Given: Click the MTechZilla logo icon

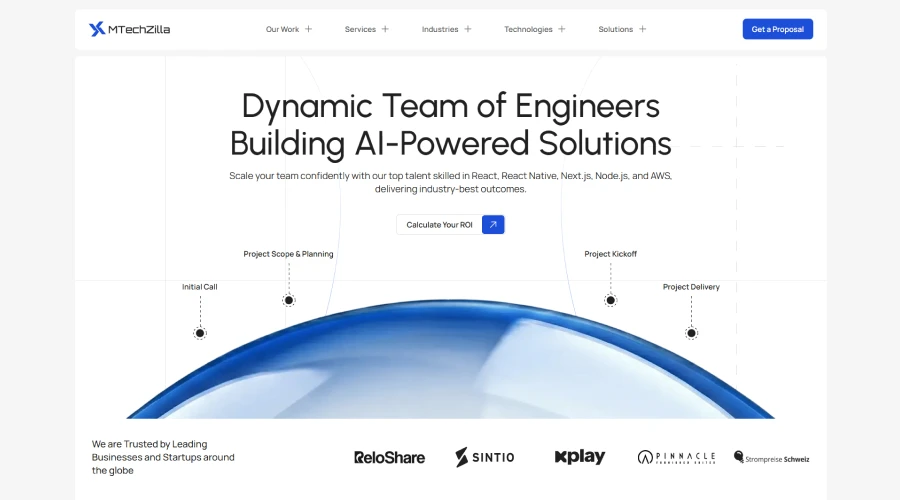Looking at the screenshot, I should point(97,29).
